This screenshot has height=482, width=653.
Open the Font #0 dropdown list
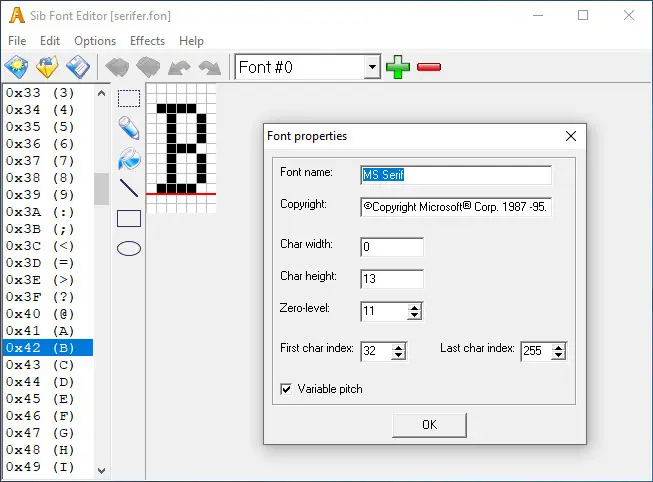(372, 67)
